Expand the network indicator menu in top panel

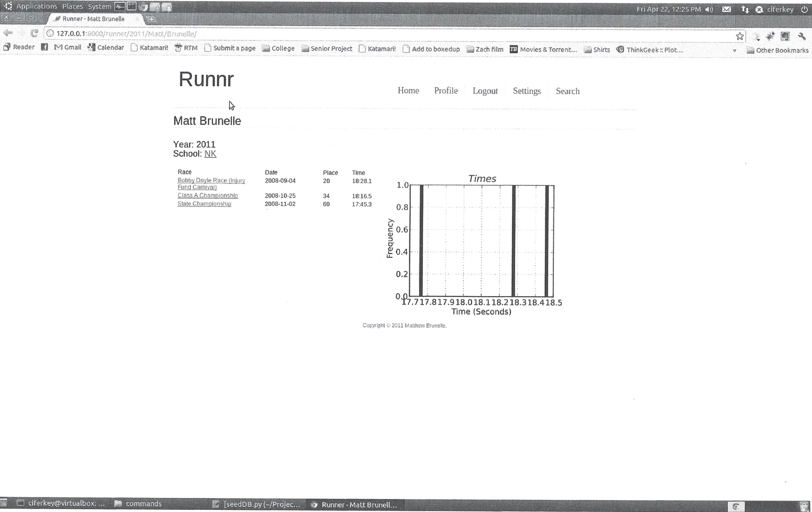coord(745,9)
